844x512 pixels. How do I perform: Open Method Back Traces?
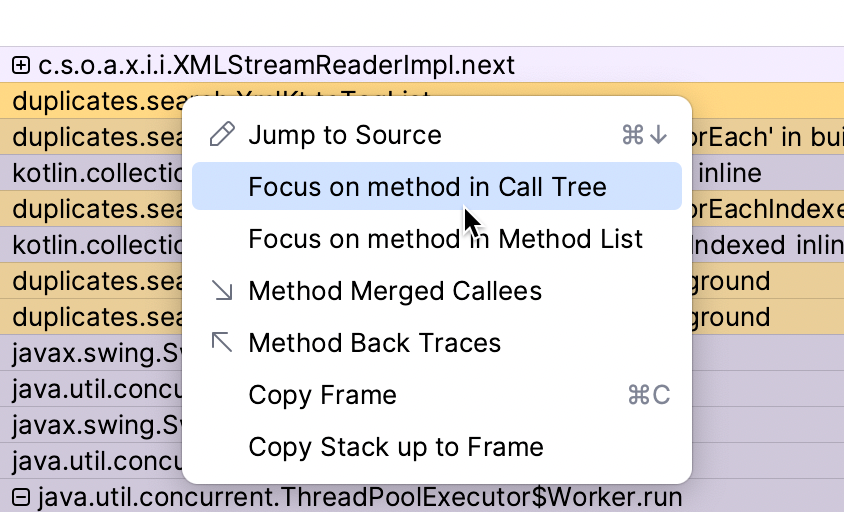[374, 343]
